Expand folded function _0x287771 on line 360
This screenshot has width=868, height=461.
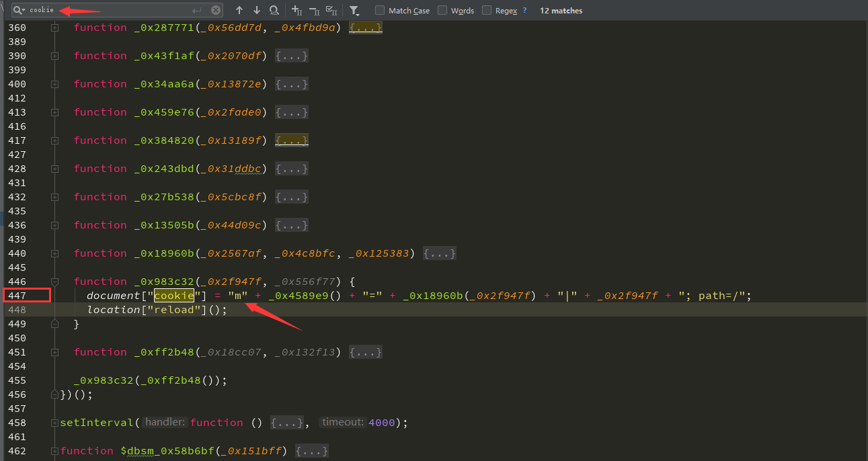pyautogui.click(x=54, y=28)
